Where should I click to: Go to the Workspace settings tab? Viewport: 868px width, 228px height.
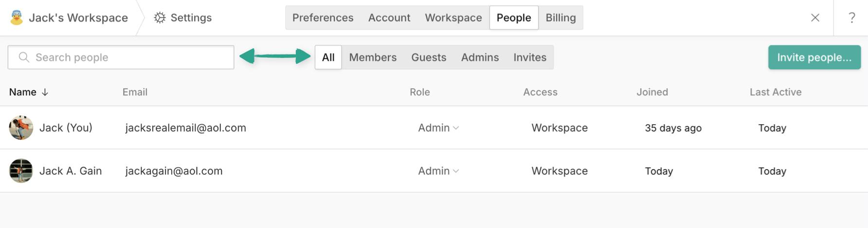coord(453,18)
